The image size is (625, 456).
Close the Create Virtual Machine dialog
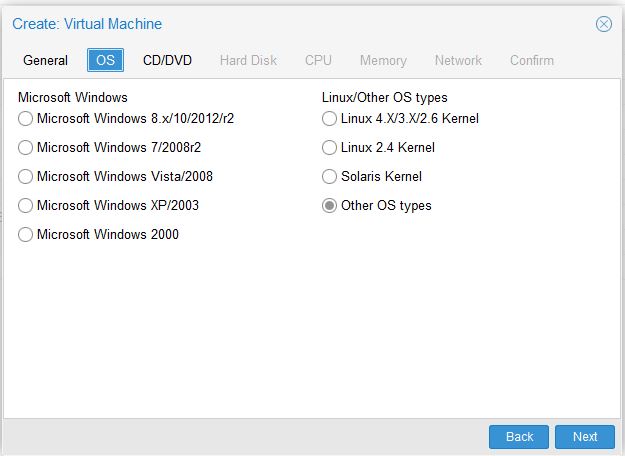[x=603, y=24]
